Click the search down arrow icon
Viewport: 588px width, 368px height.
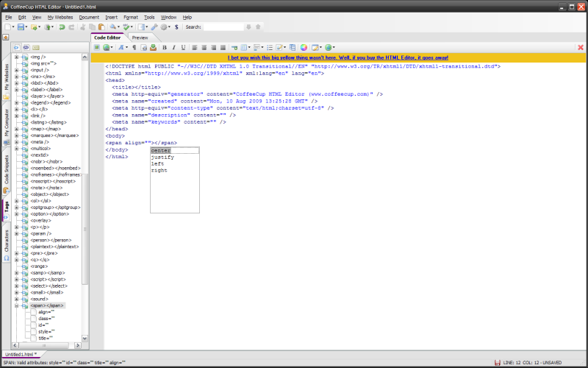click(x=248, y=27)
